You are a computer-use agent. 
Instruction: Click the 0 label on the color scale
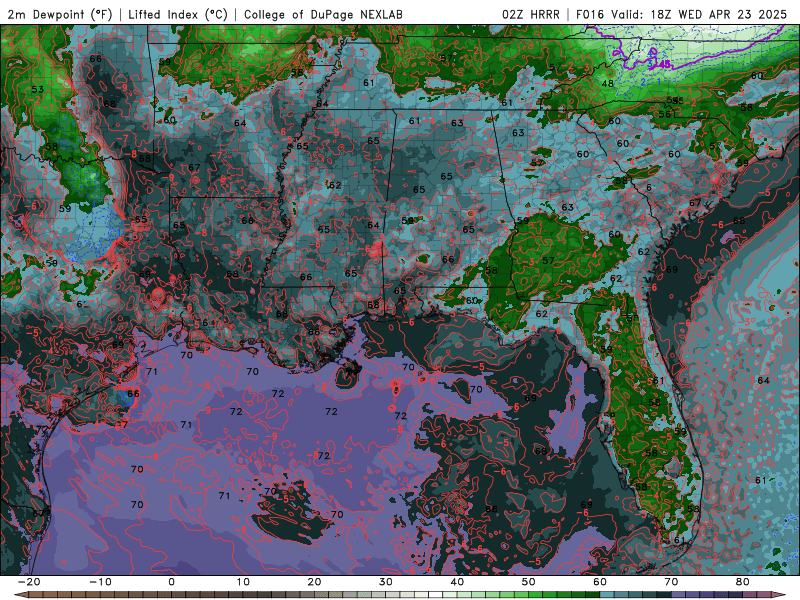[x=171, y=582]
